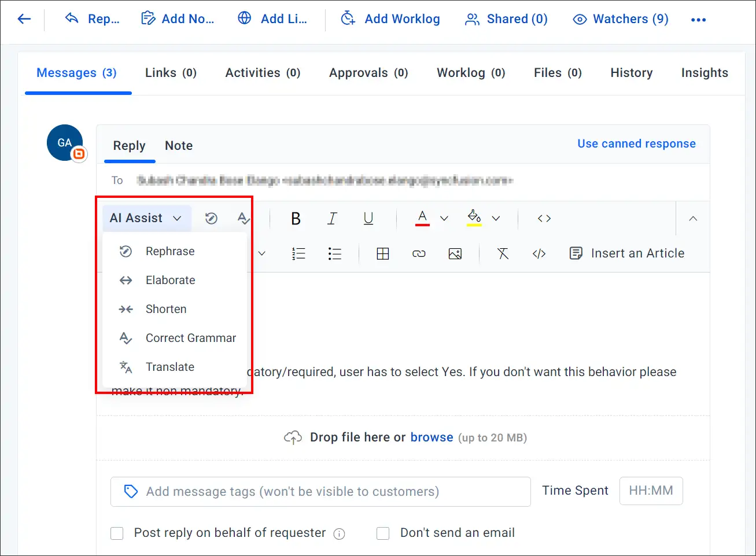Apply italic formatting to text
The height and width of the screenshot is (556, 756).
coord(332,218)
